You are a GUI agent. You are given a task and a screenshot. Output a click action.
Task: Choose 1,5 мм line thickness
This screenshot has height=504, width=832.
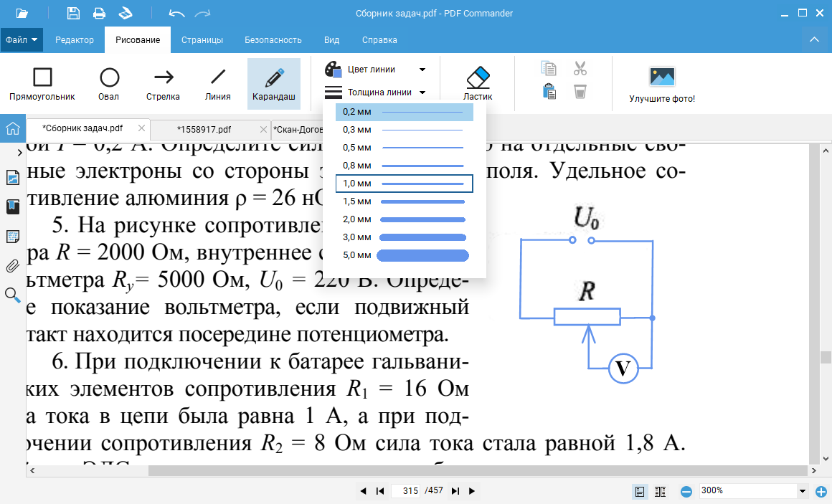405,201
